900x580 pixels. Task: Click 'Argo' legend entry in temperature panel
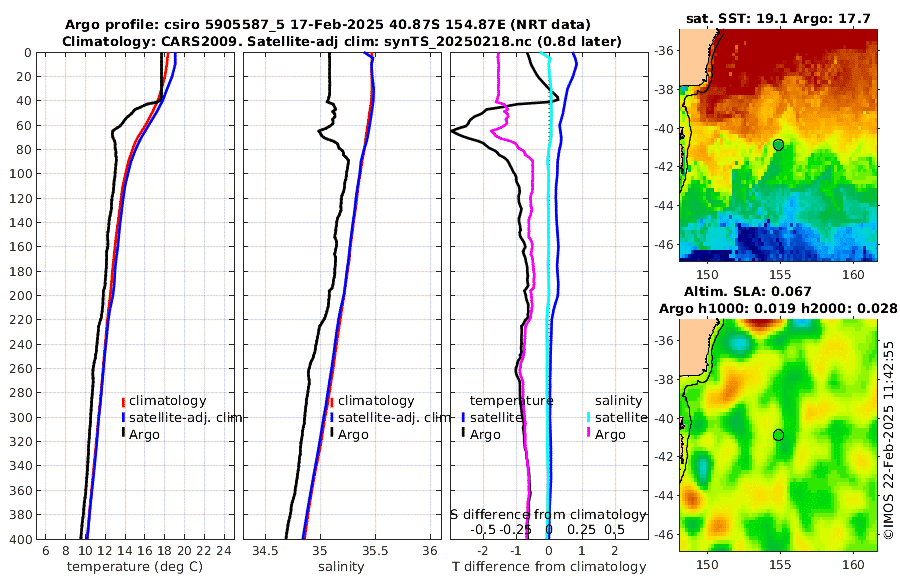pos(144,435)
